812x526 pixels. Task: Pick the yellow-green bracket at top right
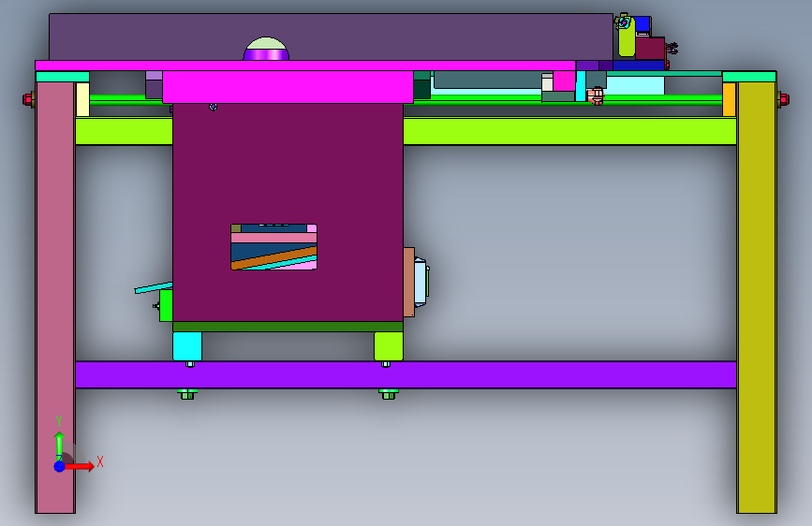627,37
